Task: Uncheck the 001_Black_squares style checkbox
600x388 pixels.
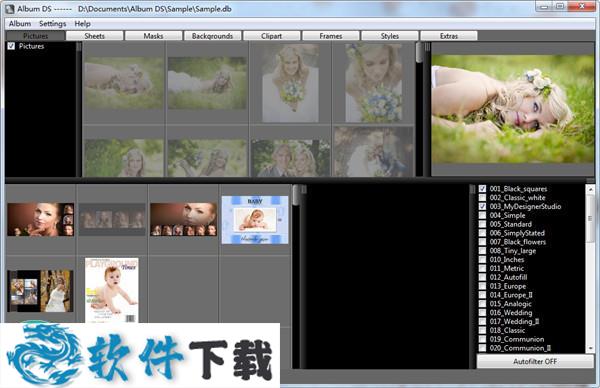Action: point(482,189)
